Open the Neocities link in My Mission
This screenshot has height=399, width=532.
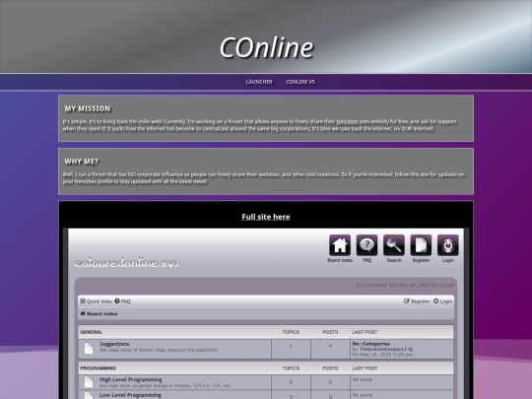[x=347, y=121]
